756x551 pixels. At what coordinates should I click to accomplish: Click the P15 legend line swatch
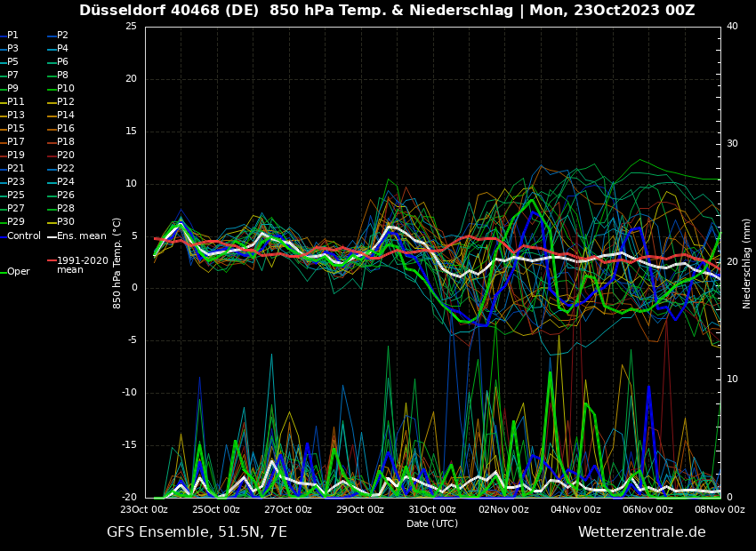[x=3, y=129]
